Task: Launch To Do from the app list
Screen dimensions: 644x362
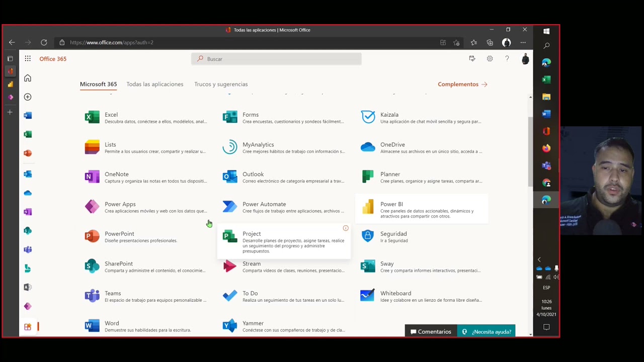Action: (x=284, y=296)
